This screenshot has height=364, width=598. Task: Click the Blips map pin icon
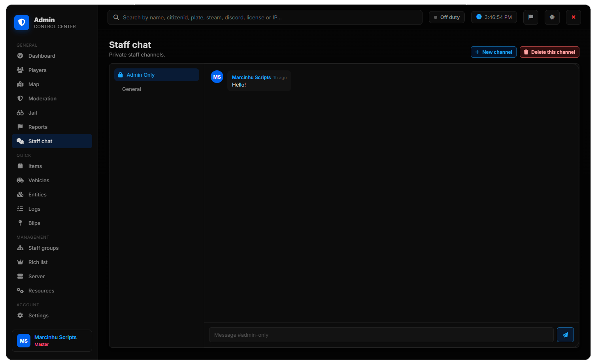[x=20, y=223]
